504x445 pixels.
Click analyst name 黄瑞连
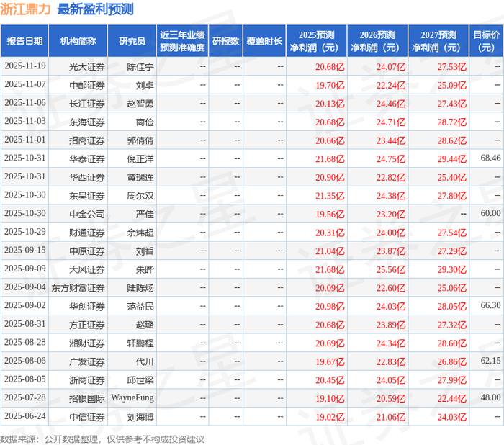click(140, 177)
